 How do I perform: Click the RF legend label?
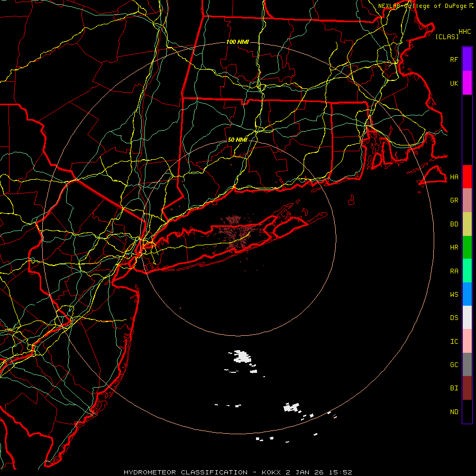tap(454, 59)
